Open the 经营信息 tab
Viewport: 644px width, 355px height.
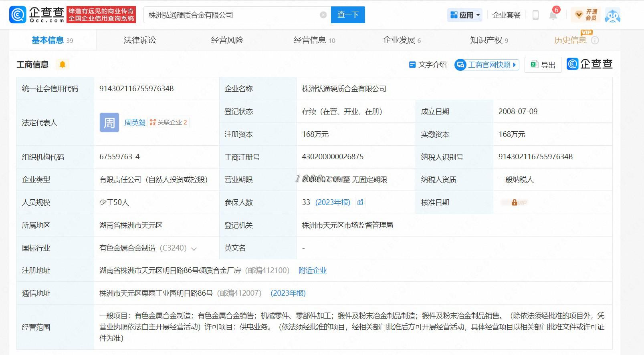pos(315,40)
